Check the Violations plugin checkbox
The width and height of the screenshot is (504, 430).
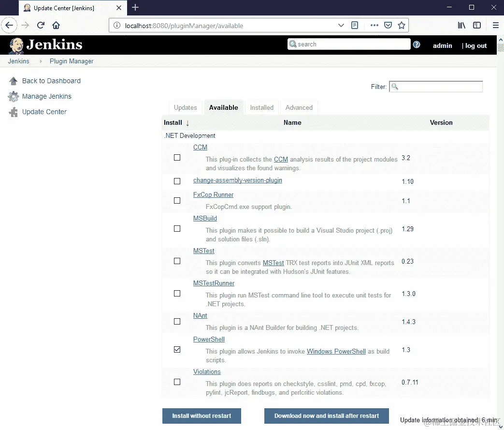coord(177,382)
